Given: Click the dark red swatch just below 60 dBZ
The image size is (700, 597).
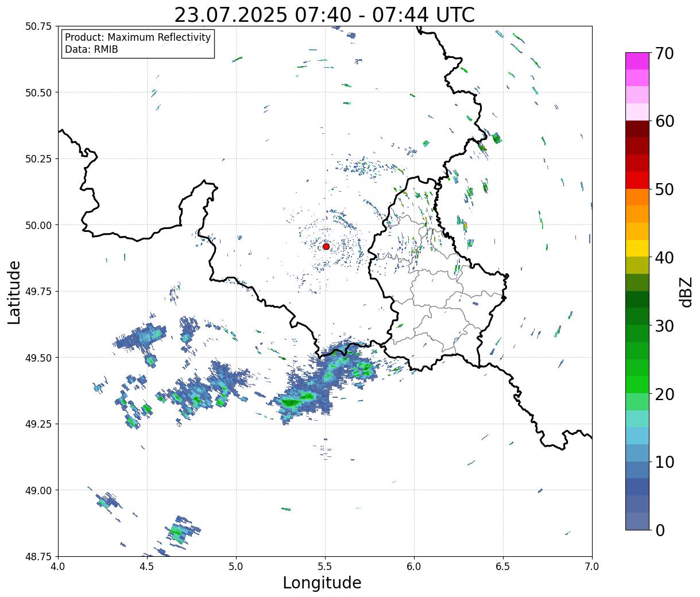Looking at the screenshot, I should pyautogui.click(x=637, y=129).
